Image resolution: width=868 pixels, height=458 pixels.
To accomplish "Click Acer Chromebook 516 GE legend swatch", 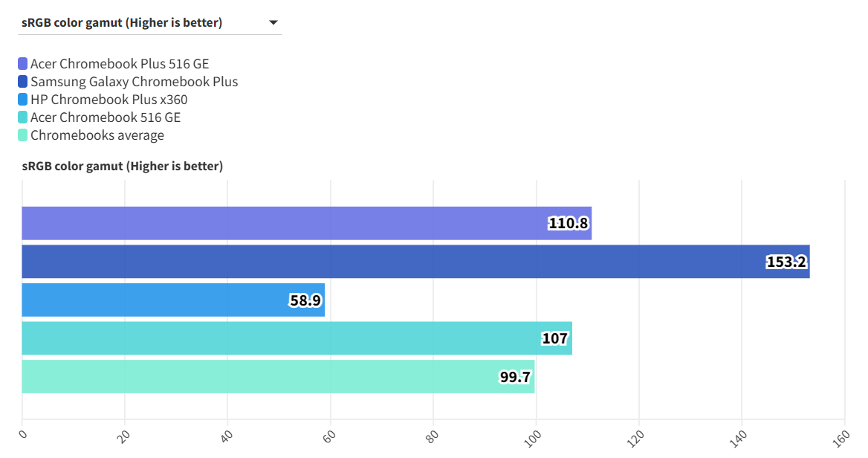I will tap(22, 117).
